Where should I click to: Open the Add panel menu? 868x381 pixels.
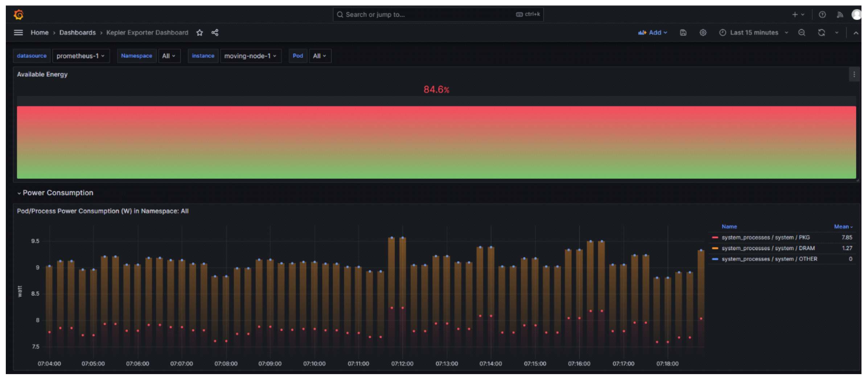tap(653, 33)
